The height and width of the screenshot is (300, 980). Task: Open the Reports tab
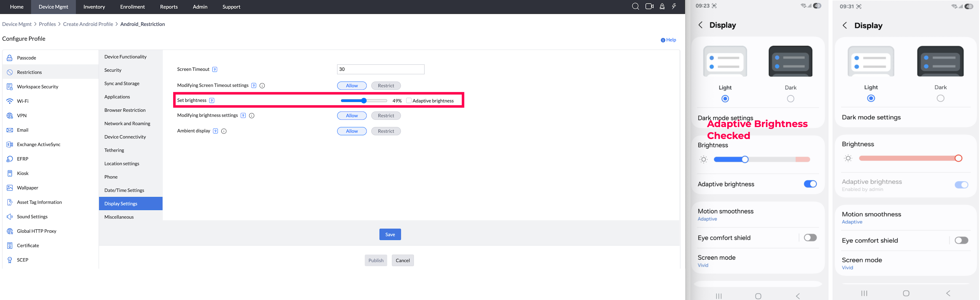169,7
